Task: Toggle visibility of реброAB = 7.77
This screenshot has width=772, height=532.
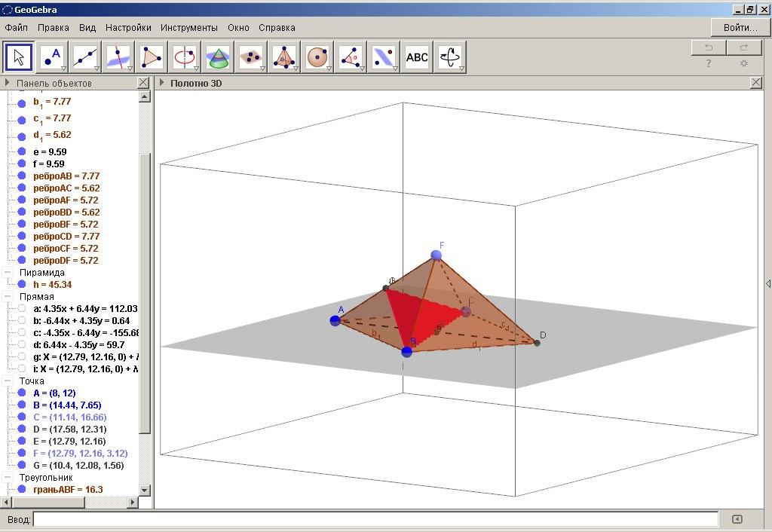Action: [22, 176]
